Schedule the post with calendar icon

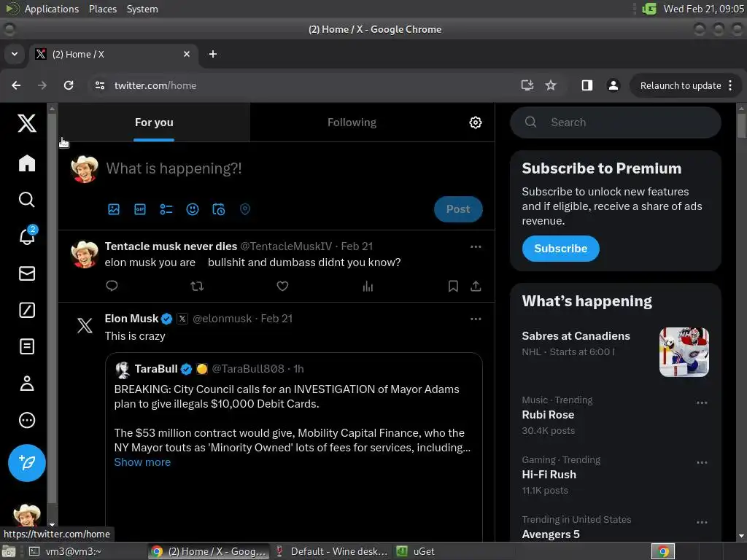coord(219,209)
